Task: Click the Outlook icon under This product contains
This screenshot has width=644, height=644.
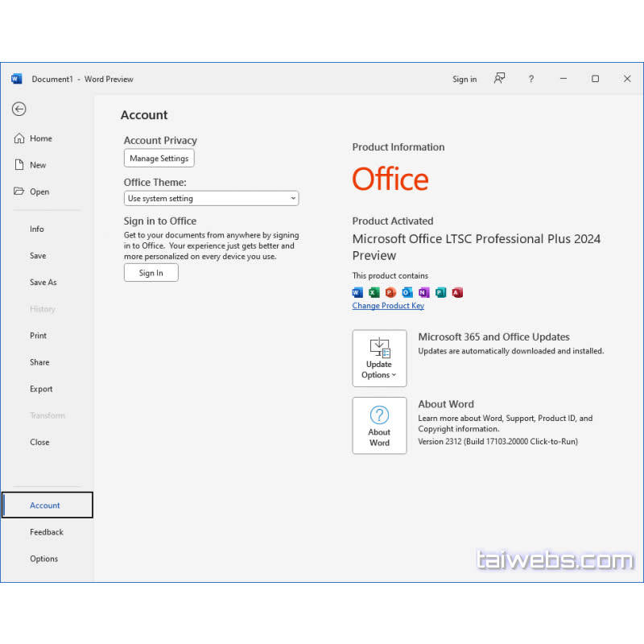Action: (407, 292)
